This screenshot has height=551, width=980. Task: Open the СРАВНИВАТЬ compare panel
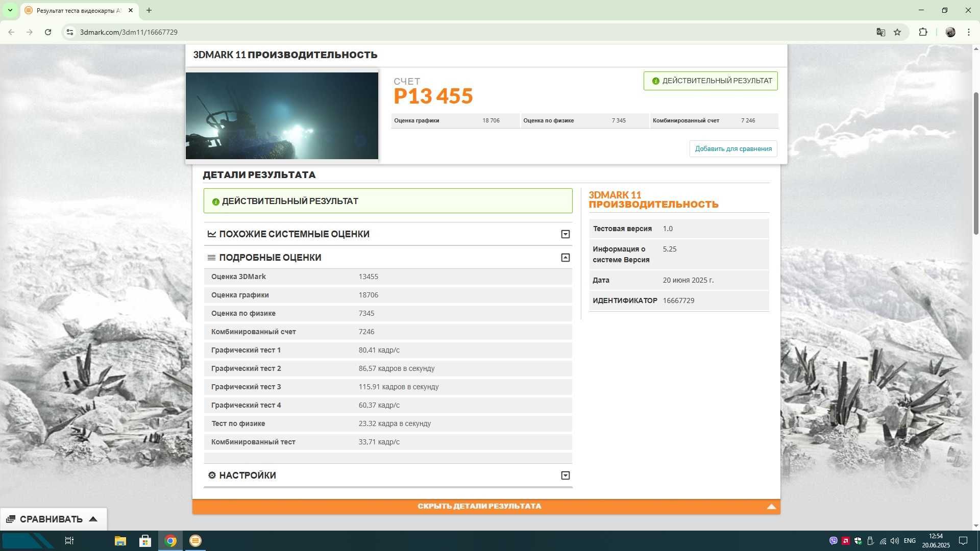53,519
